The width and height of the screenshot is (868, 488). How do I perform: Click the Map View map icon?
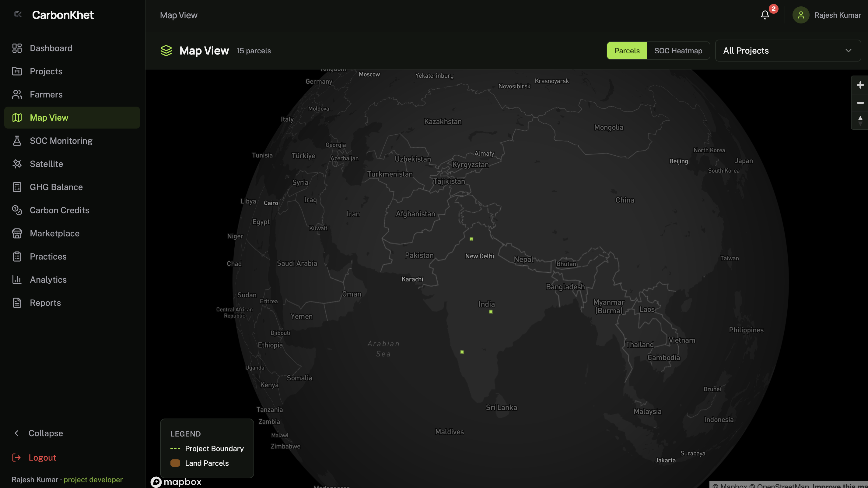tap(17, 117)
